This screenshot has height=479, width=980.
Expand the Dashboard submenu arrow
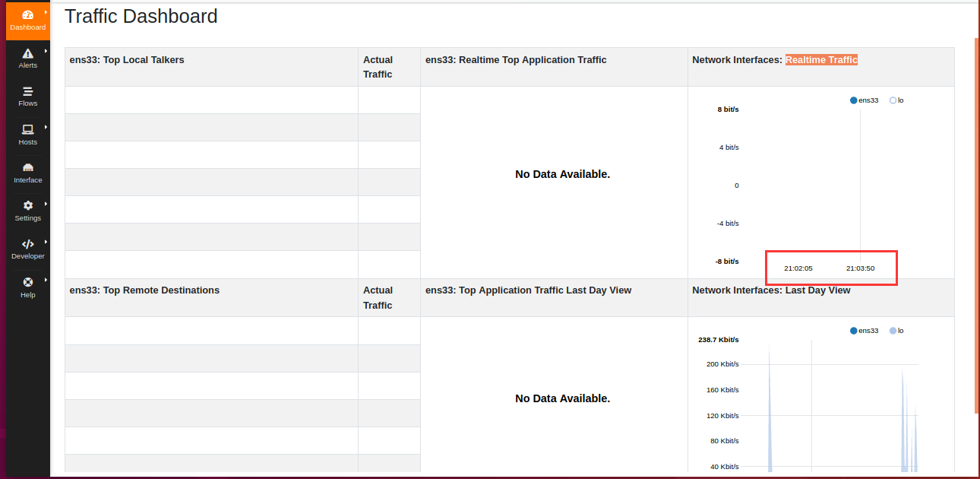point(46,12)
